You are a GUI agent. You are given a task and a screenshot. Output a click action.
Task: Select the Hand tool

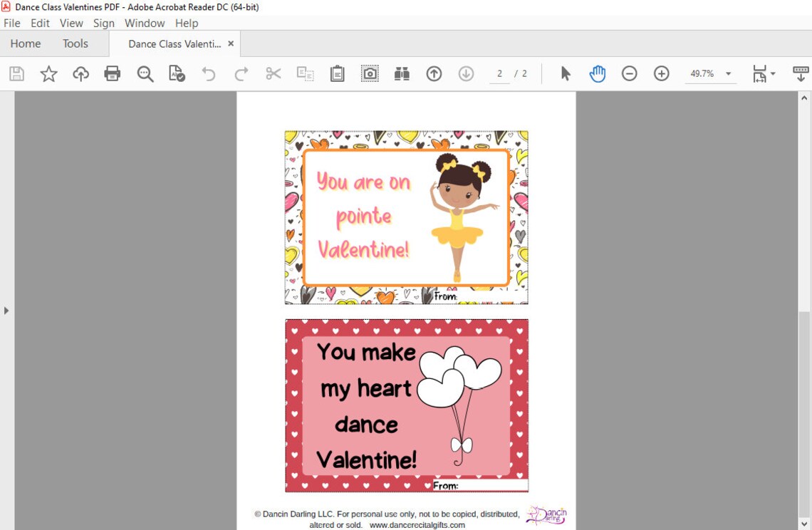(598, 73)
